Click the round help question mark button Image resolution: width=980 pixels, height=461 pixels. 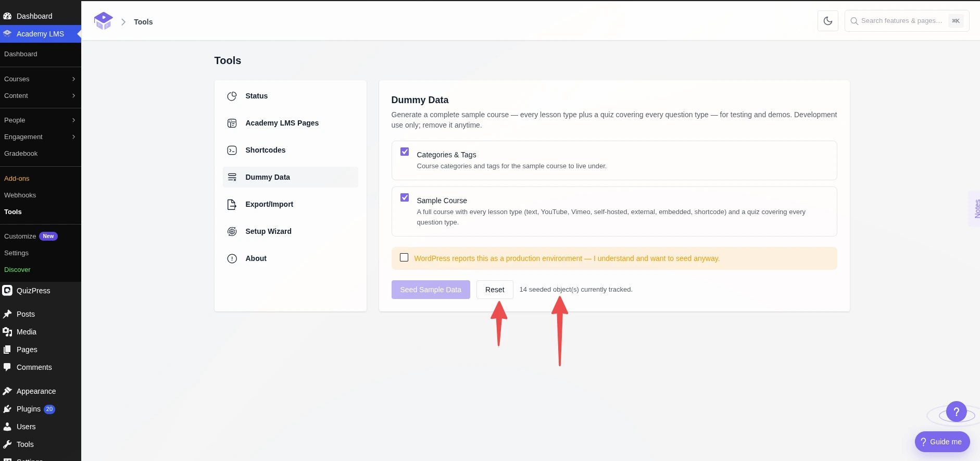pos(957,412)
